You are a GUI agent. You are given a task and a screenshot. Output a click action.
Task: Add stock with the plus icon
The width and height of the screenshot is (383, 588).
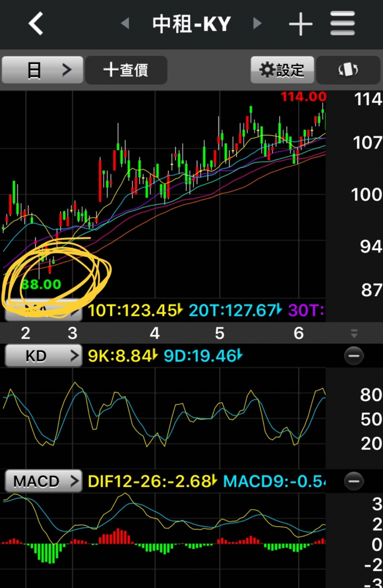pos(301,23)
